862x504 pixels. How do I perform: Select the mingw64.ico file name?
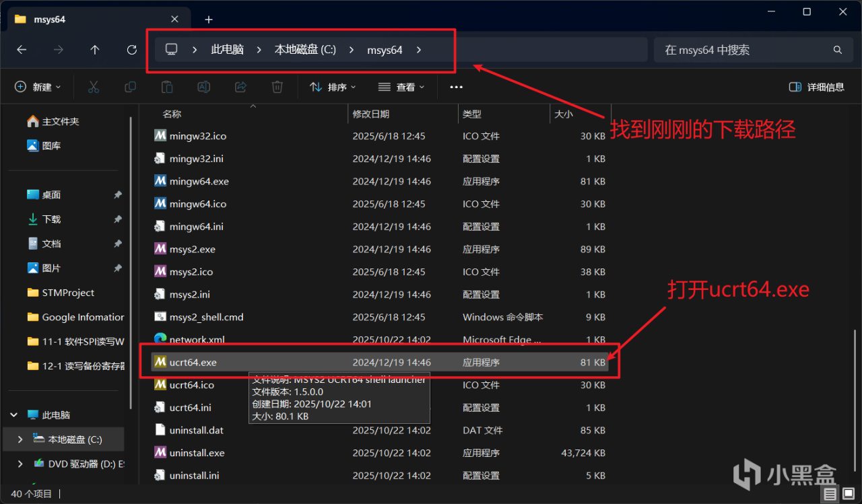point(198,204)
